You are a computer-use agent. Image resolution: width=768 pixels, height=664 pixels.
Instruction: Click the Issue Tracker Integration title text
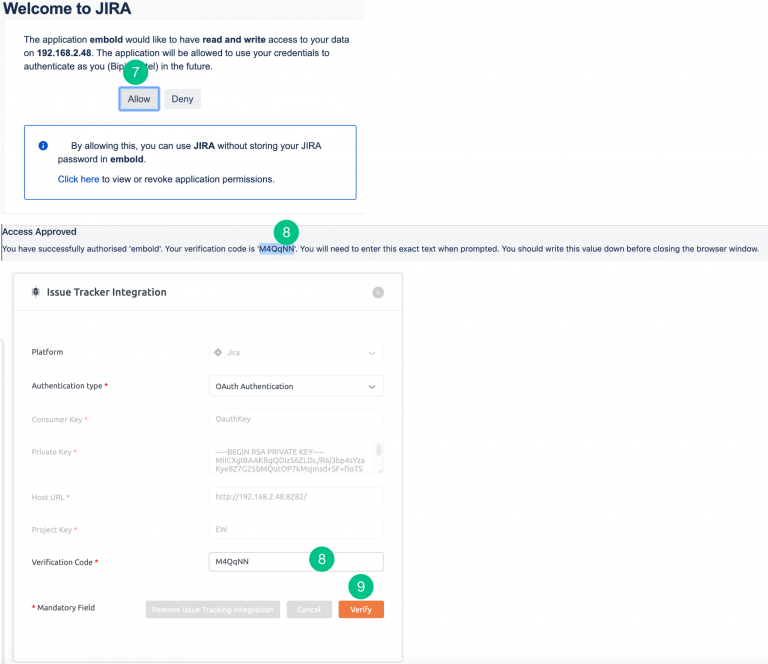point(107,292)
